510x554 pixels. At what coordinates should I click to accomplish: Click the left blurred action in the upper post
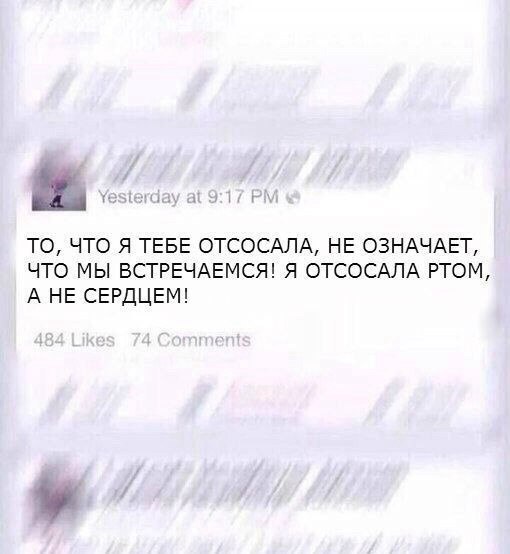coord(85,87)
